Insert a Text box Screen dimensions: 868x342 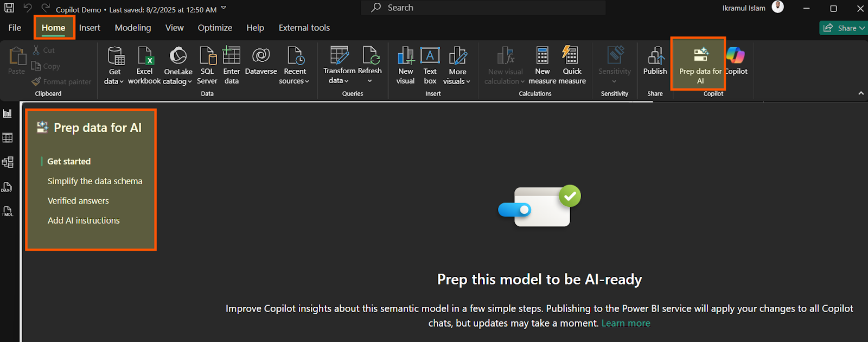pos(430,66)
